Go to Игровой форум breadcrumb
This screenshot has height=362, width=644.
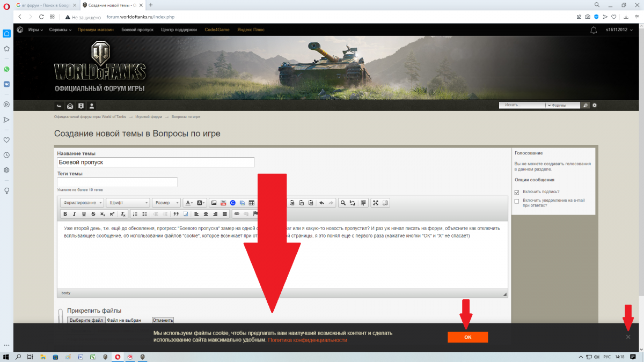click(x=149, y=117)
